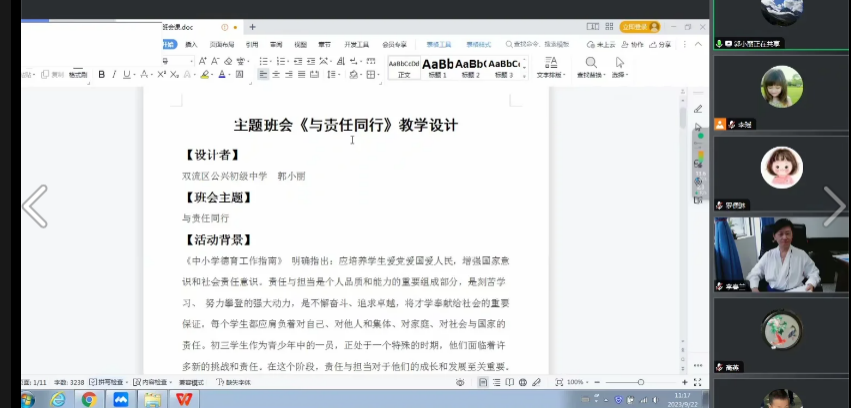Open the 100% zoom level dropdown
Image resolution: width=851 pixels, height=408 pixels.
(x=579, y=382)
